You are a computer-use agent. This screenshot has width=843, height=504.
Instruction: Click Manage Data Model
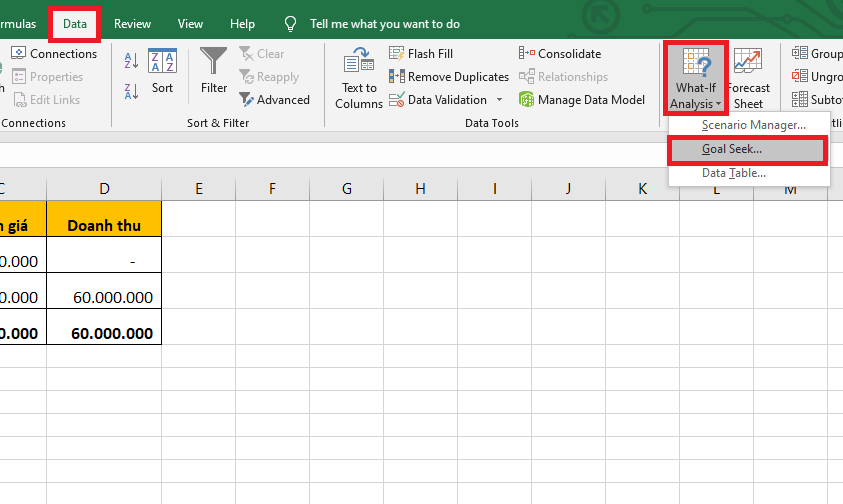[x=582, y=100]
